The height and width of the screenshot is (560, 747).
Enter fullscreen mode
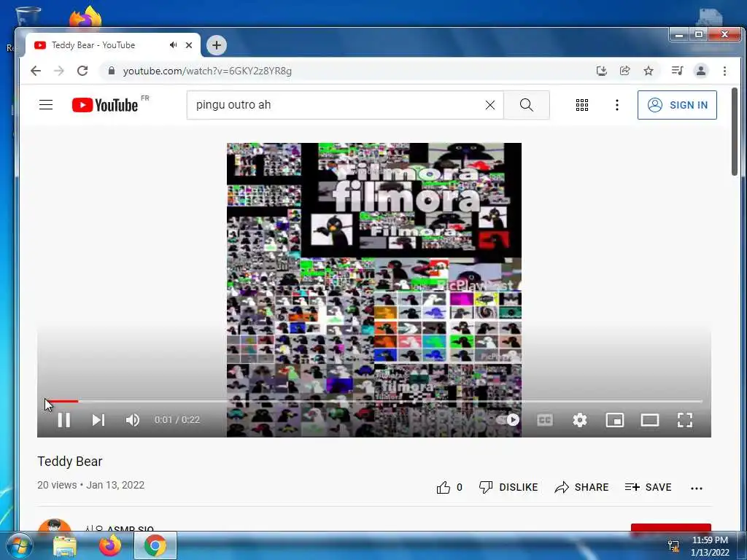684,420
